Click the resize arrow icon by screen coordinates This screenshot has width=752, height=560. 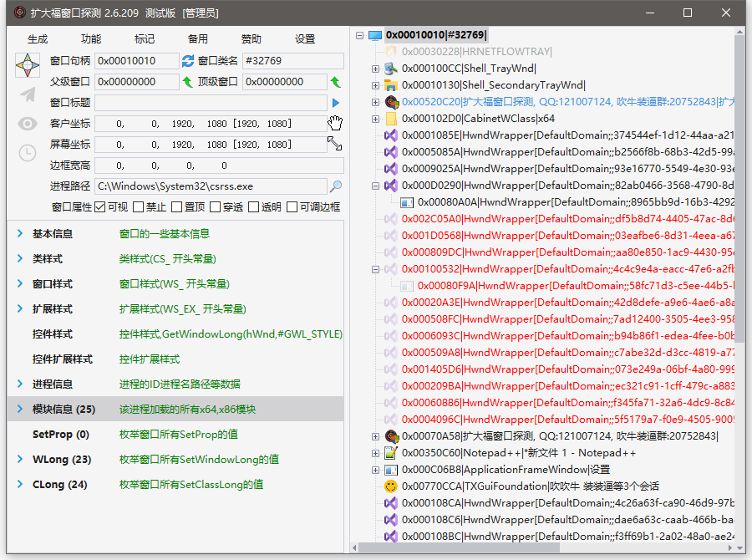pos(335,144)
